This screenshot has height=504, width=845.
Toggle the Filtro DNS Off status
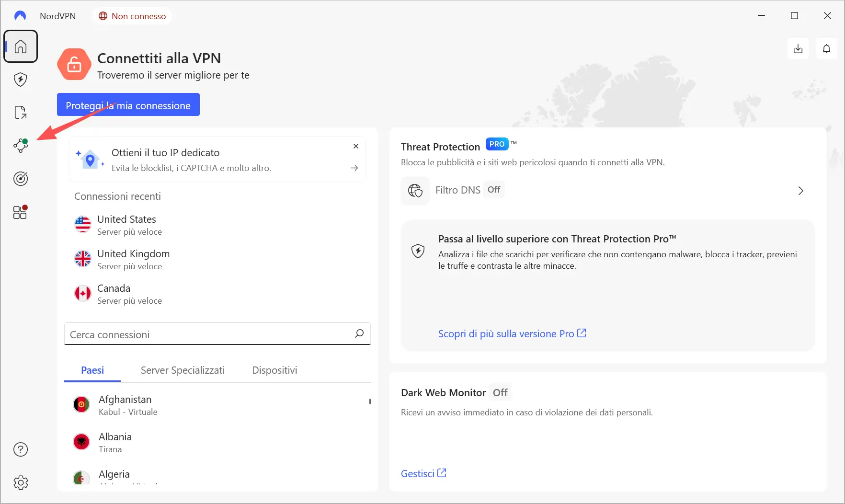[x=493, y=190]
